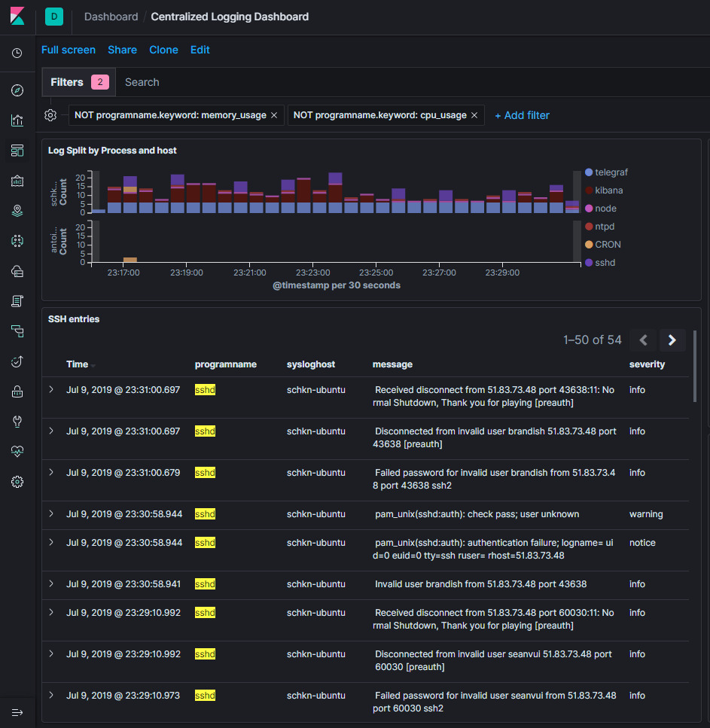
Task: Click the Dashboard breadcrumb
Action: tap(111, 17)
